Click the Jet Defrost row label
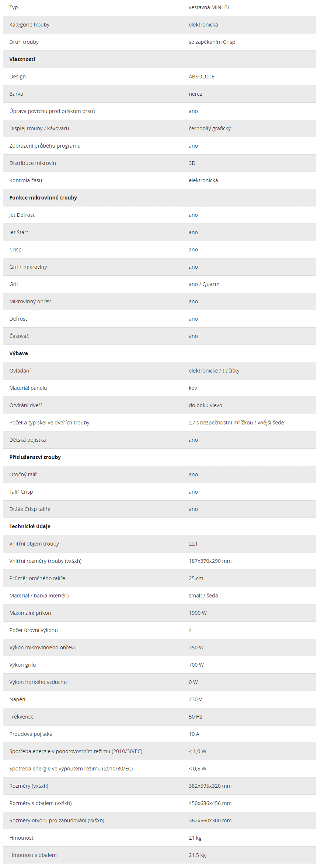The width and height of the screenshot is (321, 868). pyautogui.click(x=22, y=215)
